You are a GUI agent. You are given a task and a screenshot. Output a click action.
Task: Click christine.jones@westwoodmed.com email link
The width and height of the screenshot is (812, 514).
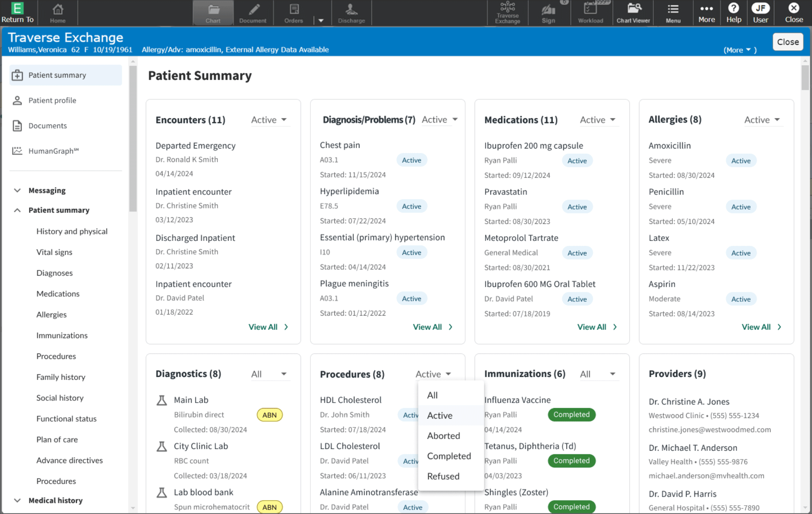tap(710, 429)
